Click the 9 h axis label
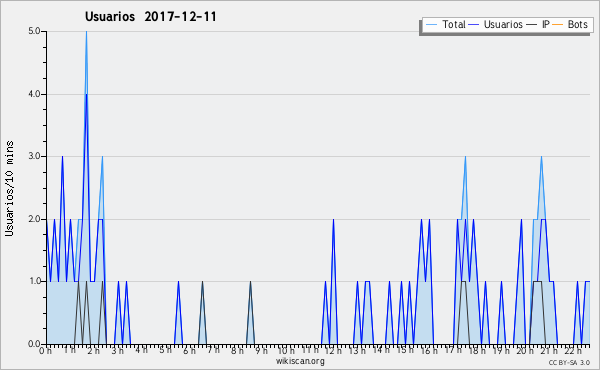 point(261,350)
